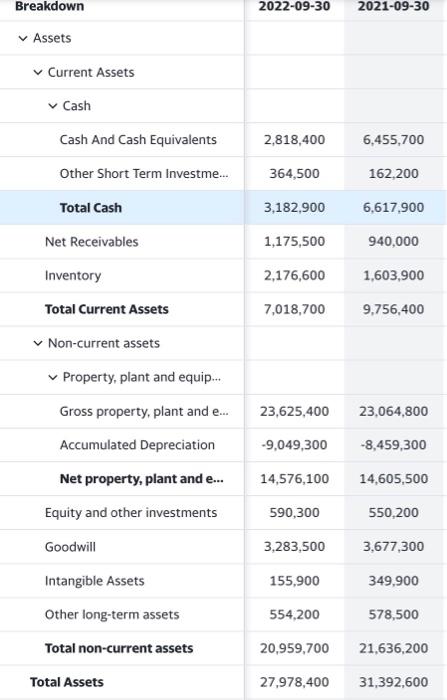447x700 pixels.
Task: Select Net Receivables value 1,175,500
Action: (x=294, y=242)
